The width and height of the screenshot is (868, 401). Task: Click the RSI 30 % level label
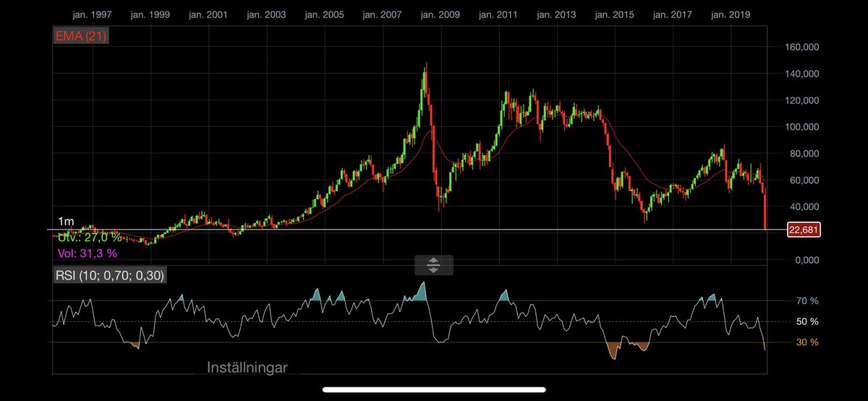[807, 342]
